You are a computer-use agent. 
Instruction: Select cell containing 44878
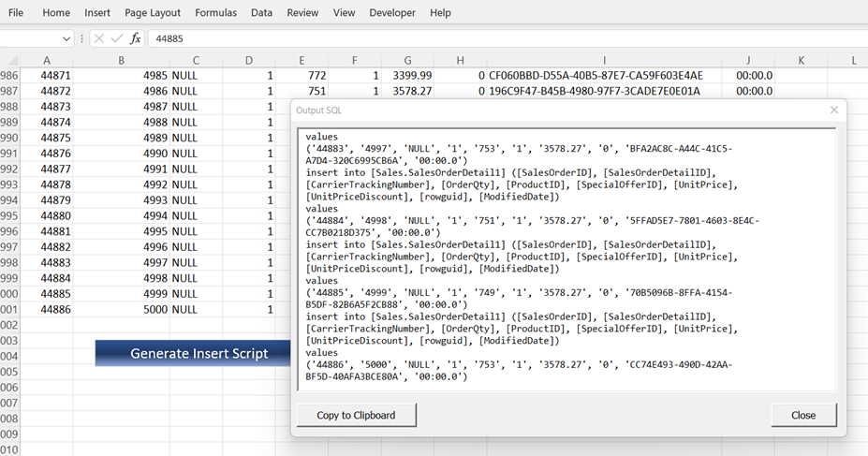pos(47,184)
